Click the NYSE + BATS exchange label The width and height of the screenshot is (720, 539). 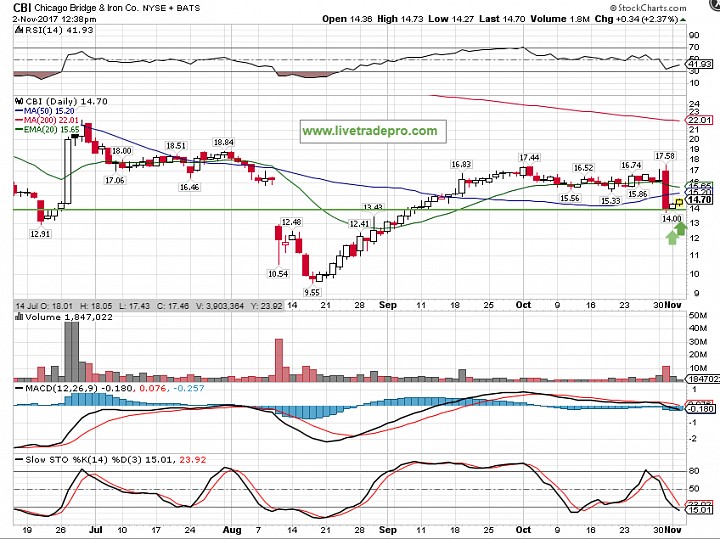(x=171, y=8)
